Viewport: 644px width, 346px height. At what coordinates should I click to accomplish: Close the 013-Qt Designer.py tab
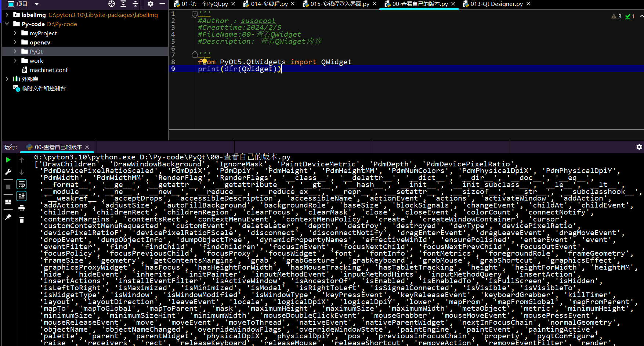[528, 4]
